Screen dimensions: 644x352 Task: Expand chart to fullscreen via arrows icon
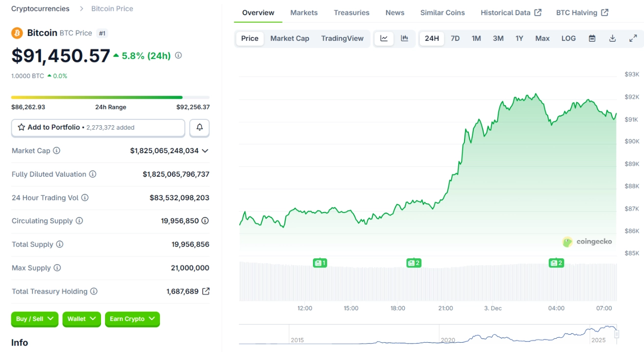pos(633,38)
